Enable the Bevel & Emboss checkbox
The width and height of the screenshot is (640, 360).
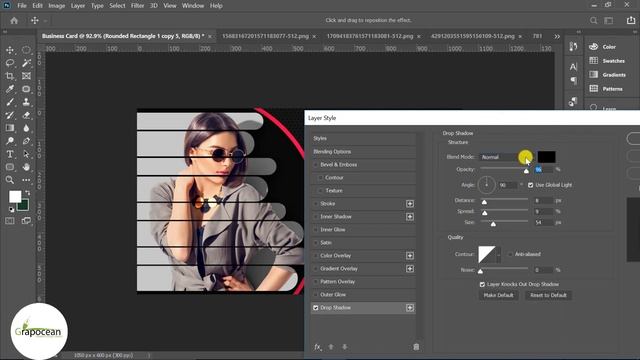click(x=316, y=165)
